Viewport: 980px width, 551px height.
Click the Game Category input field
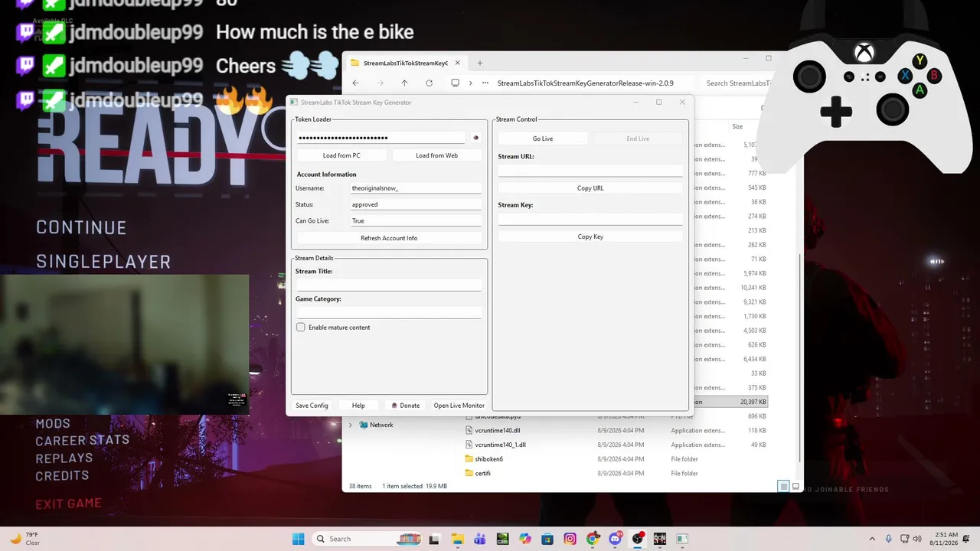coord(389,312)
